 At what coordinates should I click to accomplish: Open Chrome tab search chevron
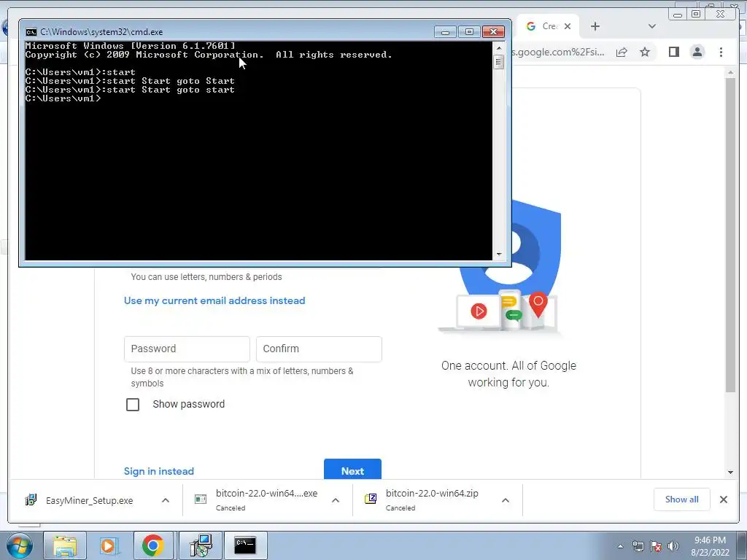pyautogui.click(x=651, y=26)
